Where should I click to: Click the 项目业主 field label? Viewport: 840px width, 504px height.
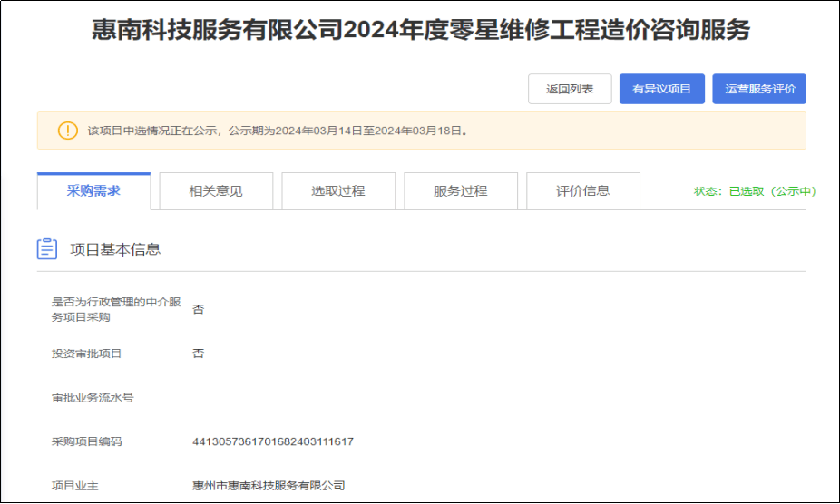tap(74, 486)
